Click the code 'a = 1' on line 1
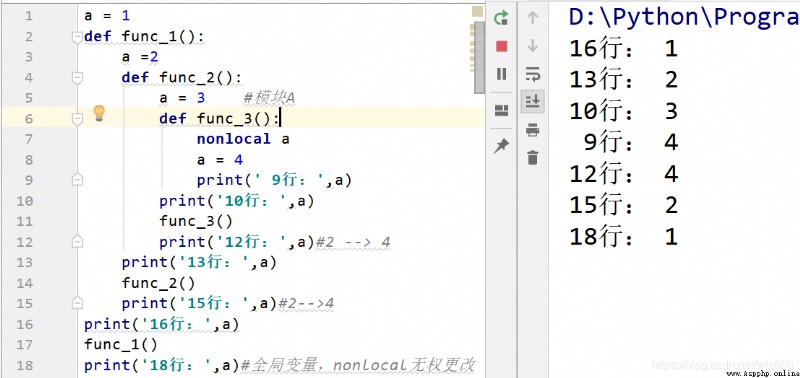The height and width of the screenshot is (378, 800). coord(107,16)
